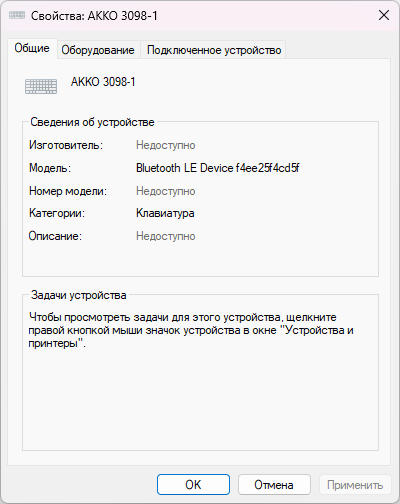400x504 pixels.
Task: Close the AKKO 3098-1 properties window
Action: tap(384, 15)
